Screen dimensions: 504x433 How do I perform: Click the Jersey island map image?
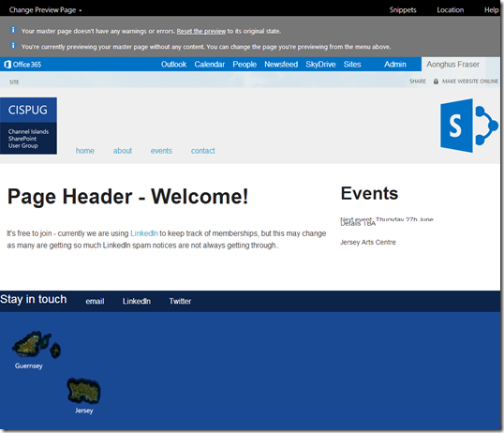[83, 391]
